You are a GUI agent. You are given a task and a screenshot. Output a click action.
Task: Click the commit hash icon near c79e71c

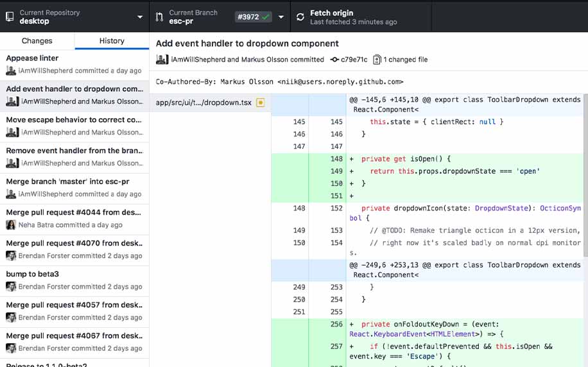334,60
